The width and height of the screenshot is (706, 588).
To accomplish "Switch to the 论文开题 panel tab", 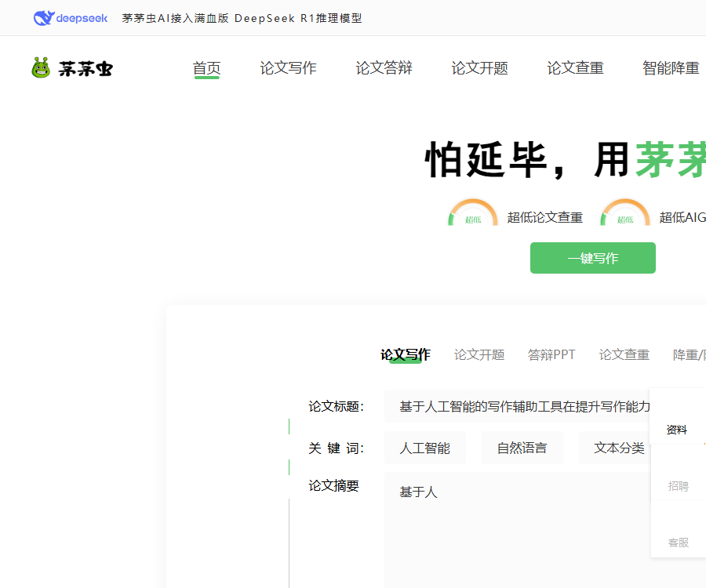I will click(479, 354).
